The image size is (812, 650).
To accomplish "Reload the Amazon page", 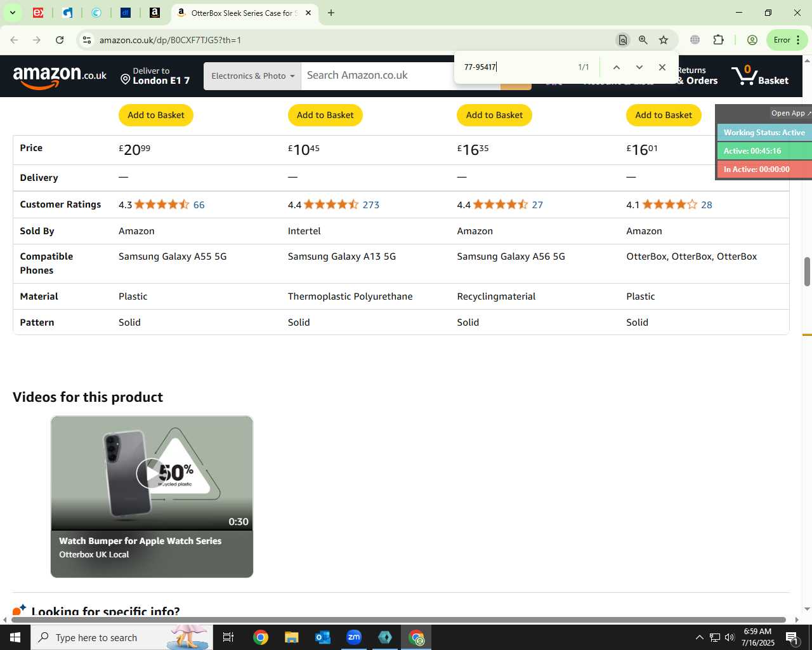I will coord(60,40).
